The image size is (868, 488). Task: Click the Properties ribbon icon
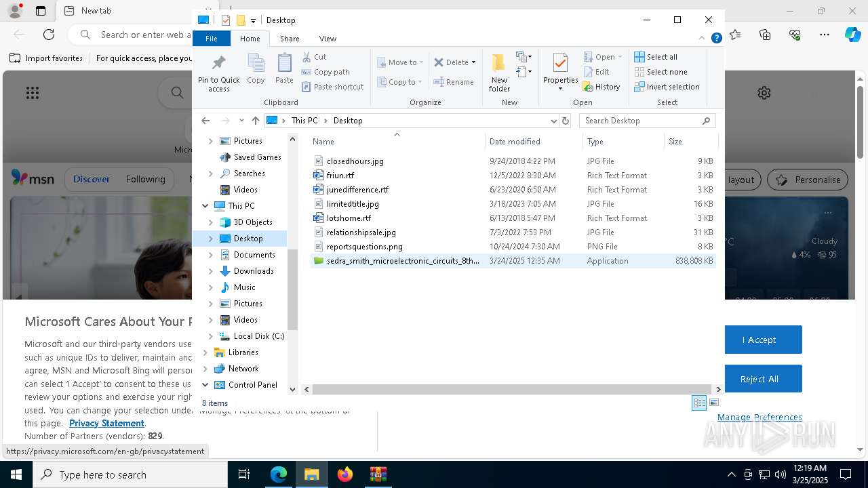560,72
